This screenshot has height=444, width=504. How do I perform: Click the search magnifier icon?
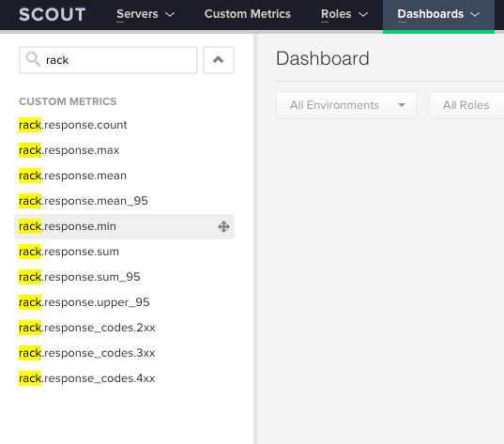point(33,59)
